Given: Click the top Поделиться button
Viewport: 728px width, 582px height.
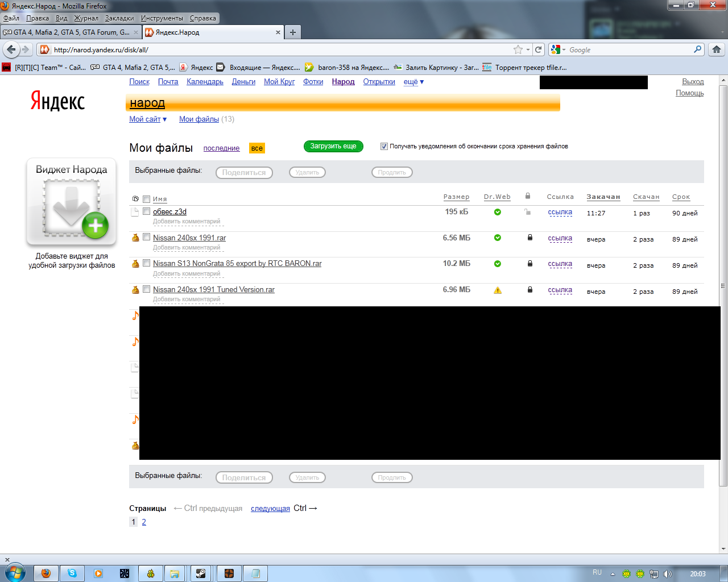Looking at the screenshot, I should (x=244, y=172).
